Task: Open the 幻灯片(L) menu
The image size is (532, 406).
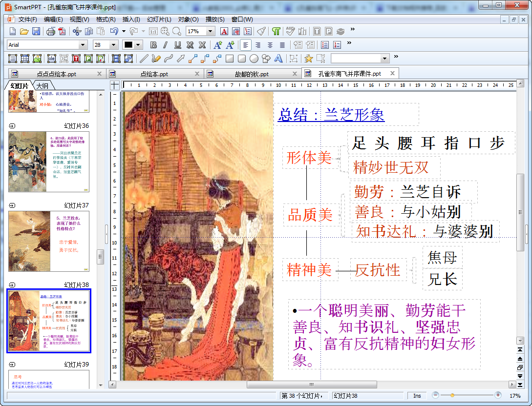Action: coord(159,20)
